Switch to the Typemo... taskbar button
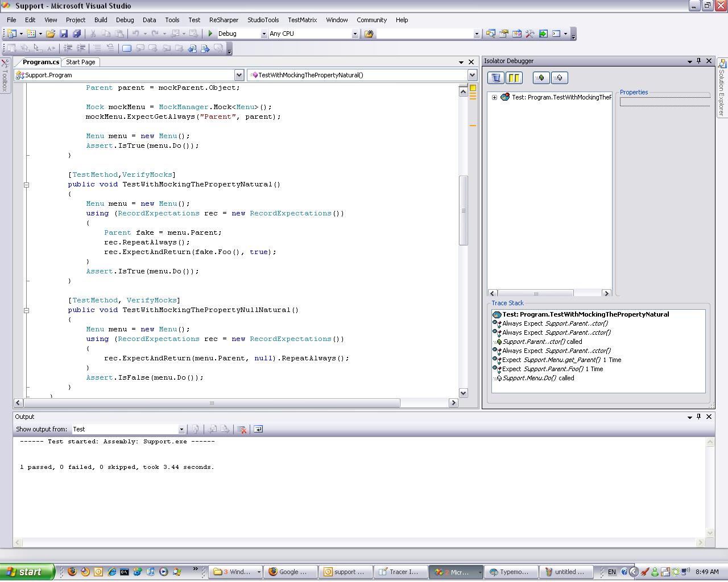The height and width of the screenshot is (582, 728). (510, 572)
